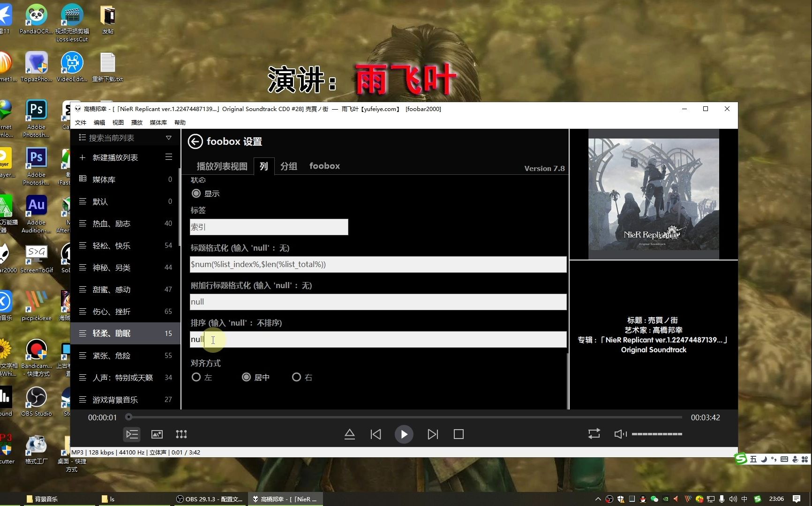This screenshot has width=812, height=506.
Task: Select the 紧张、危险 playlist
Action: pos(126,356)
